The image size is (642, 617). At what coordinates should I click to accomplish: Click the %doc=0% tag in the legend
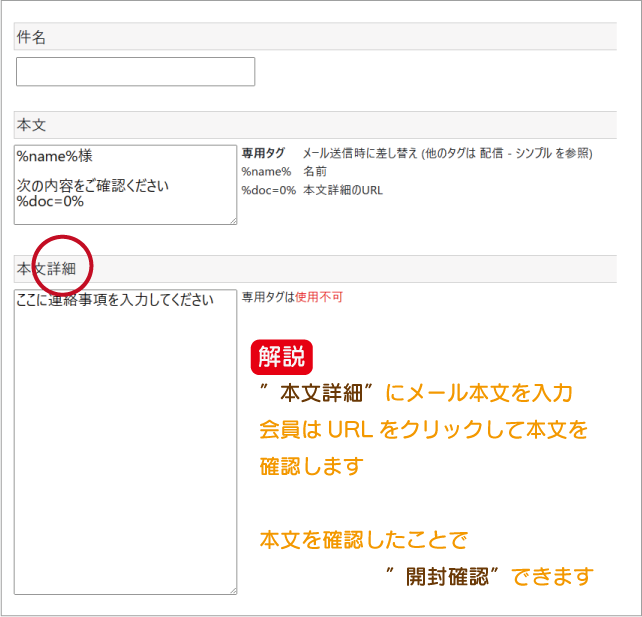click(x=268, y=190)
